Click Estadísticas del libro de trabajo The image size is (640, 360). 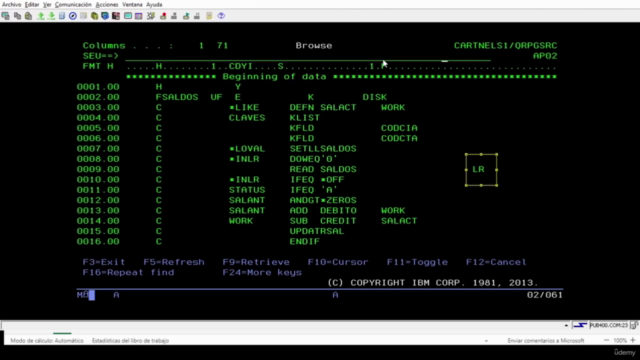(130, 340)
